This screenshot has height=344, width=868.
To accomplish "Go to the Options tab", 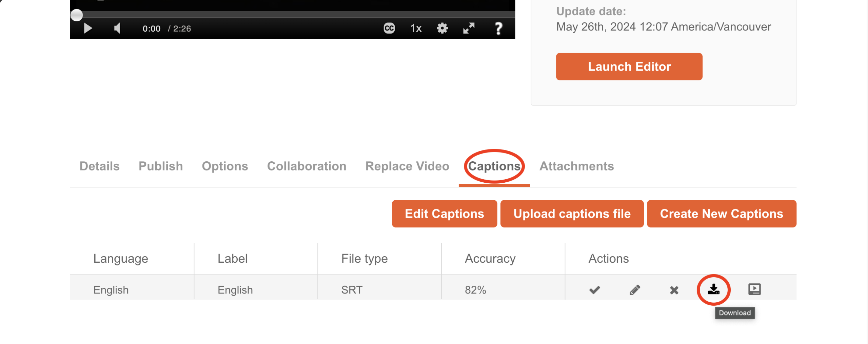I will [225, 166].
